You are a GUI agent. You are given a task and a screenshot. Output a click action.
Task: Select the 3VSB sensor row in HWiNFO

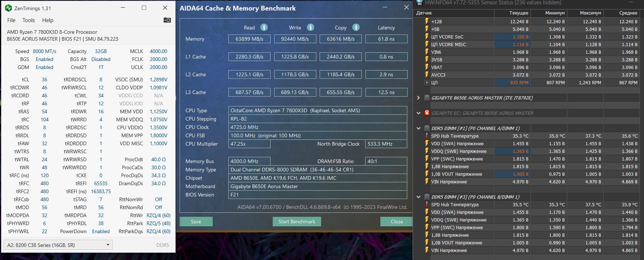pos(527,60)
